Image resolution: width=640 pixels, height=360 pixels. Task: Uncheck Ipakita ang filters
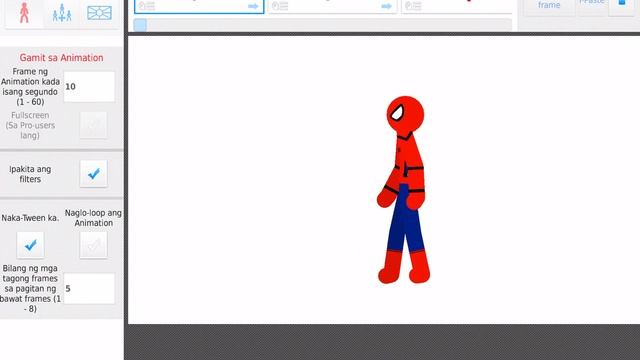93,174
